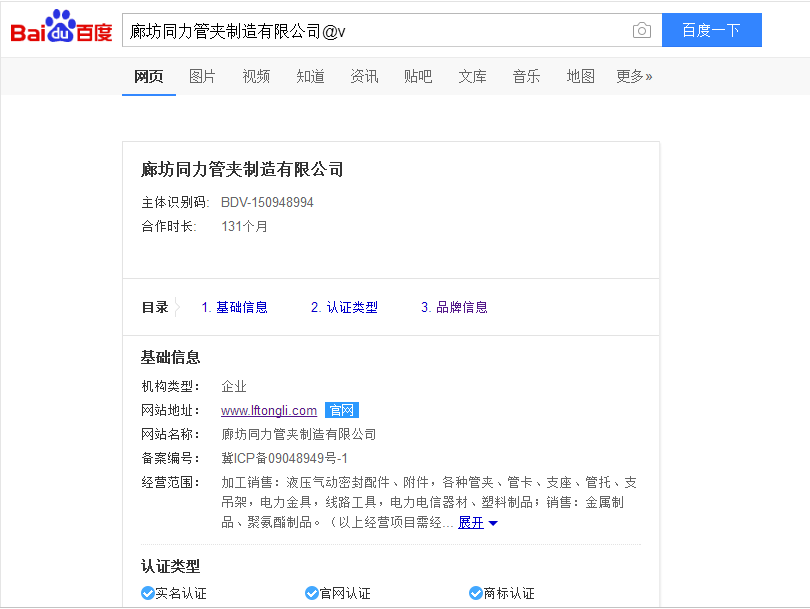This screenshot has height=609, width=810.
Task: Click the 官网 badge next to website
Action: 341,410
